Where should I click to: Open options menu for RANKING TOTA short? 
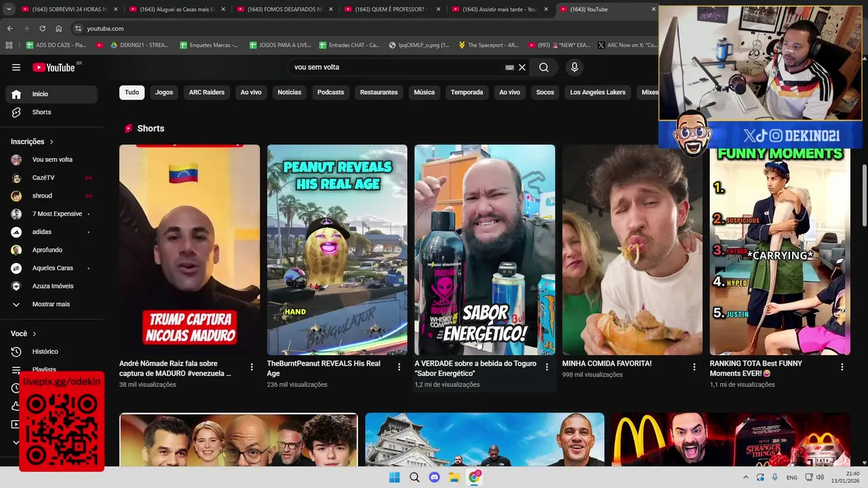[842, 367]
